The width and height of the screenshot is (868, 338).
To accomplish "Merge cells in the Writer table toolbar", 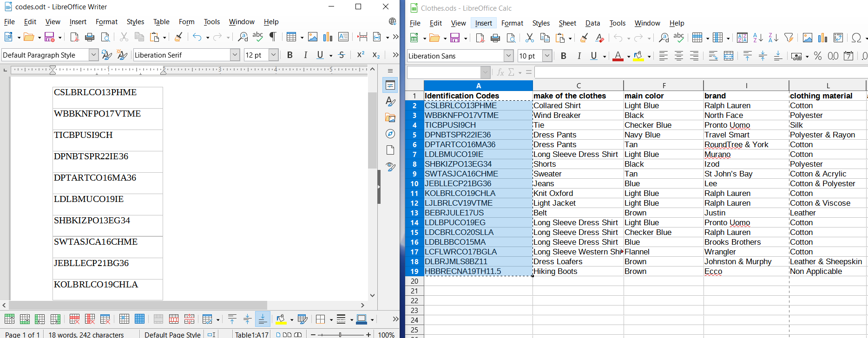I will 158,319.
